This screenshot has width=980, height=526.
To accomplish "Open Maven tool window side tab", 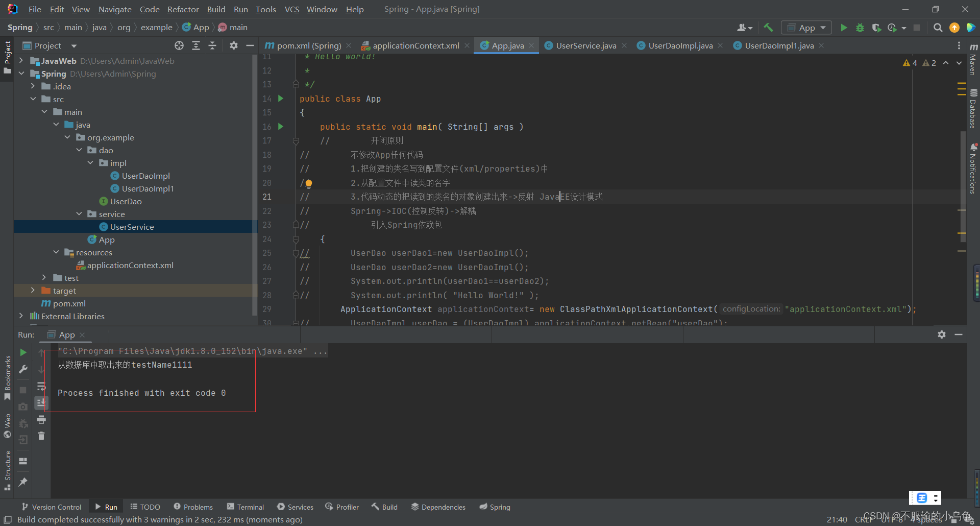I will tap(973, 59).
